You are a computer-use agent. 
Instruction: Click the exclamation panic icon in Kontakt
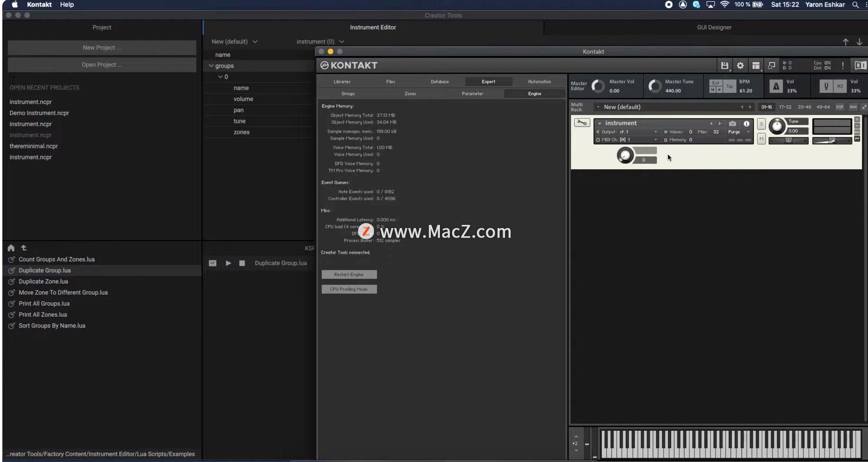pyautogui.click(x=843, y=66)
